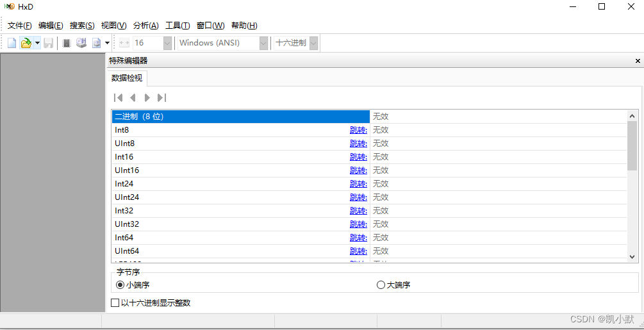Select the 大端序 radio button
Image resolution: width=644 pixels, height=330 pixels.
(381, 285)
